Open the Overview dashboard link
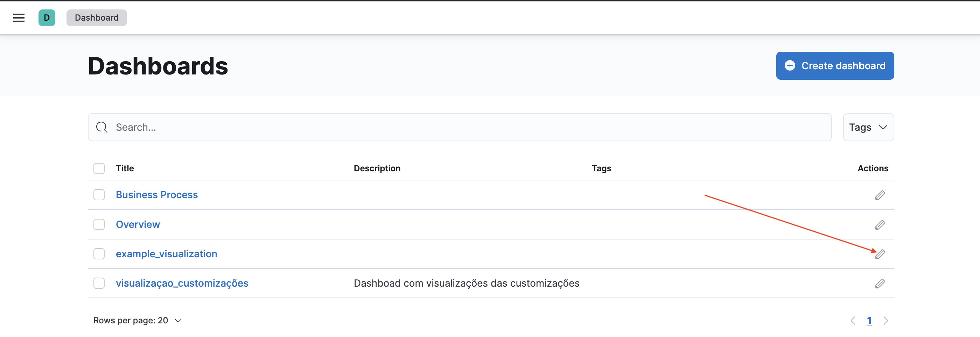Image resolution: width=980 pixels, height=337 pixels. tap(138, 224)
